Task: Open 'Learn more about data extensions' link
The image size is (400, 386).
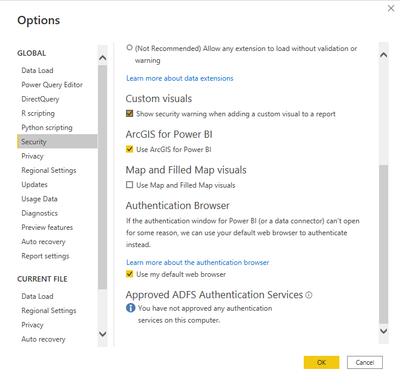Action: point(180,78)
